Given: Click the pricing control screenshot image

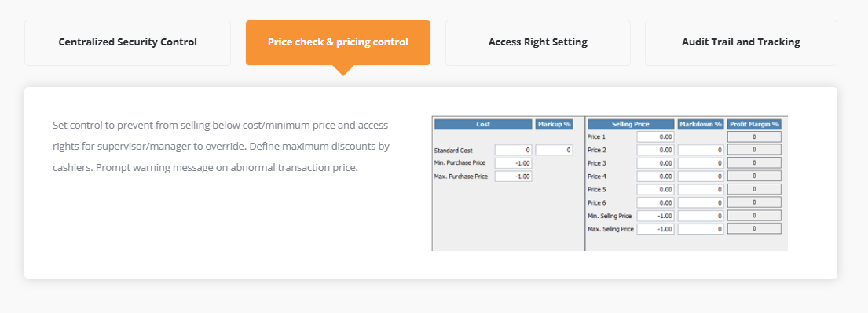Looking at the screenshot, I should pyautogui.click(x=610, y=183).
